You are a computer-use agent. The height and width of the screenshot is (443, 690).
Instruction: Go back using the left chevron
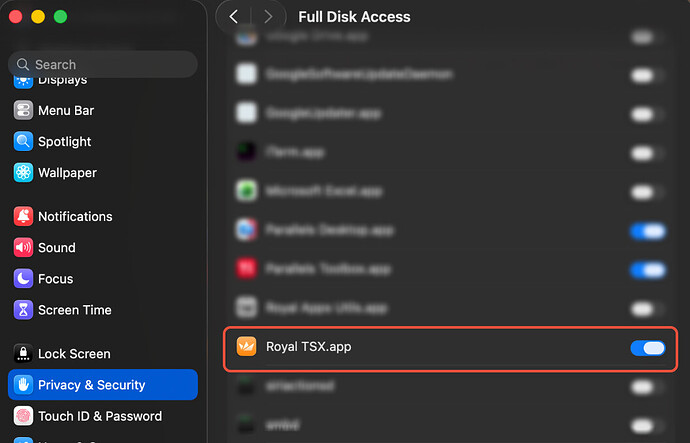tap(234, 17)
